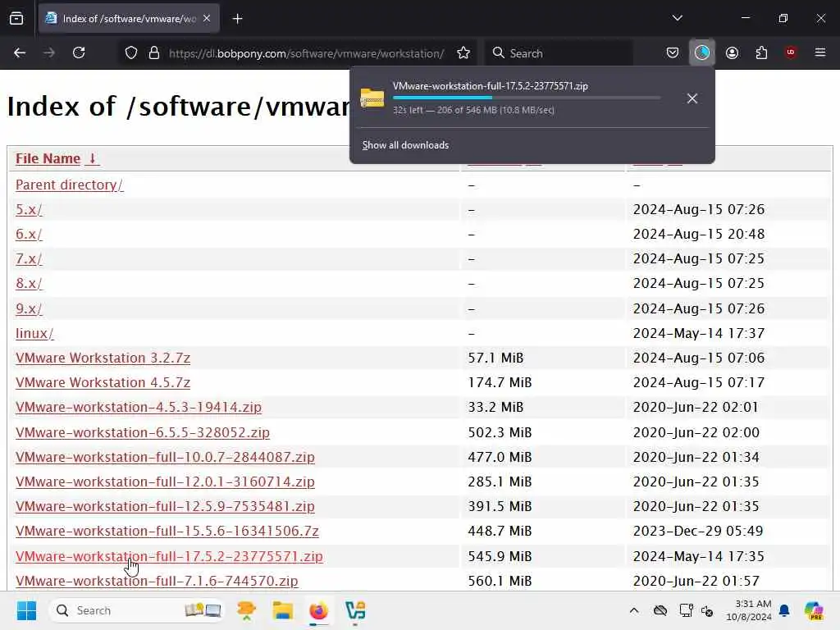Expand the list all tabs chevron
The height and width of the screenshot is (630, 840).
point(677,18)
